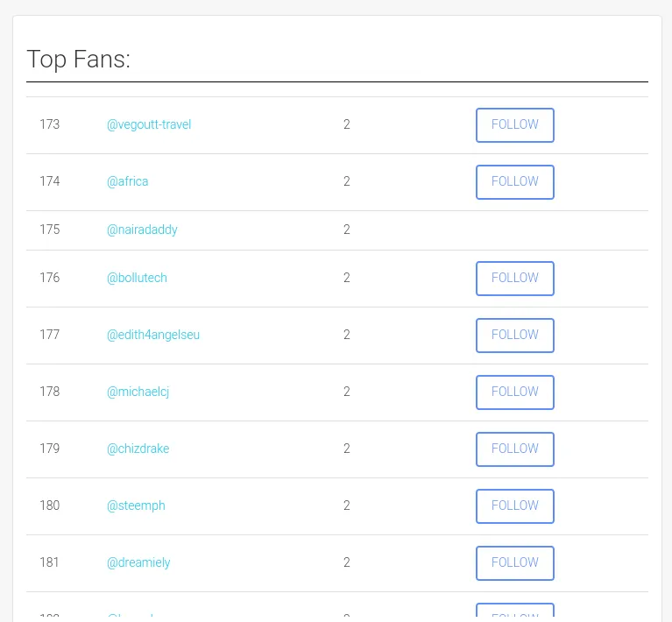
Task: Click Follow in the @michaelcj row
Action: tap(514, 392)
